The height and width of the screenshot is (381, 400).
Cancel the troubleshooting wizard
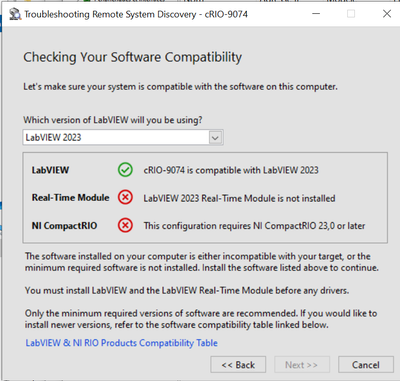pos(366,365)
